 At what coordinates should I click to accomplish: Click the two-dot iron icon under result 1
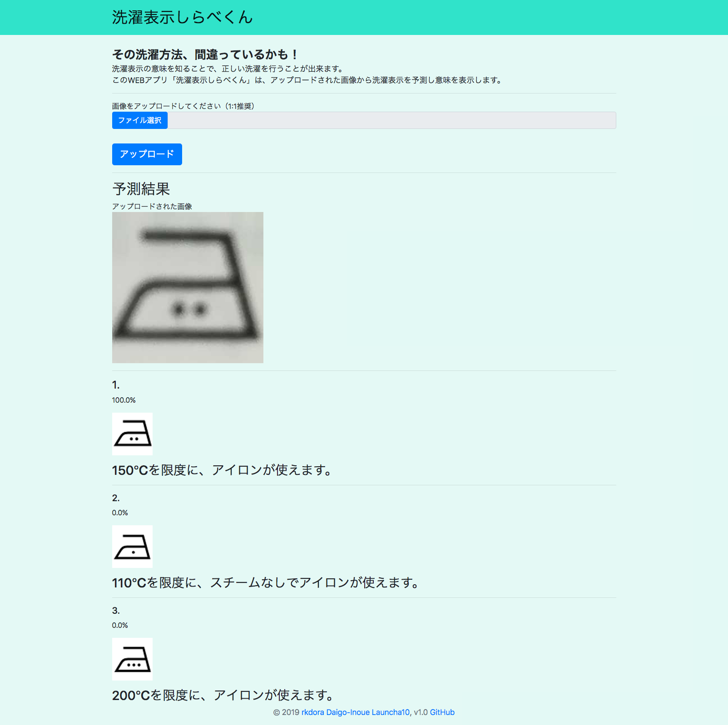(132, 434)
